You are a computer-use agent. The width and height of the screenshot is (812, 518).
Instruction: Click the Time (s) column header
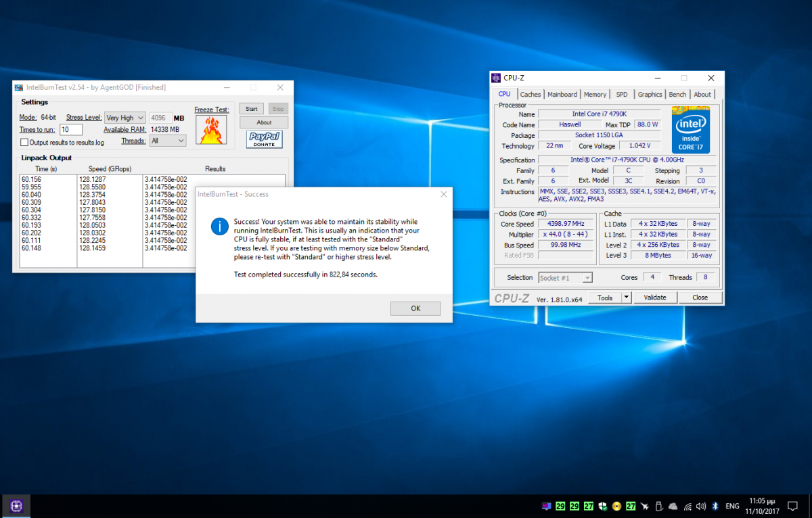[46, 168]
